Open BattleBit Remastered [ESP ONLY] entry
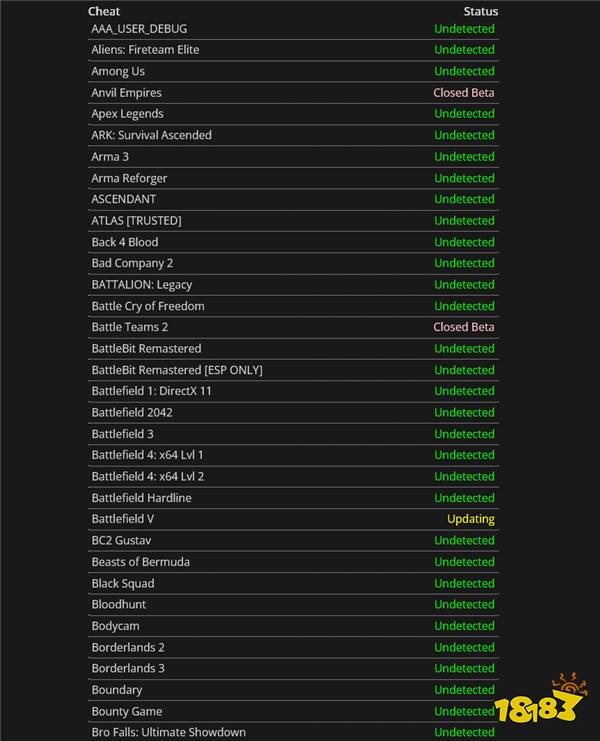600x741 pixels. (x=177, y=370)
